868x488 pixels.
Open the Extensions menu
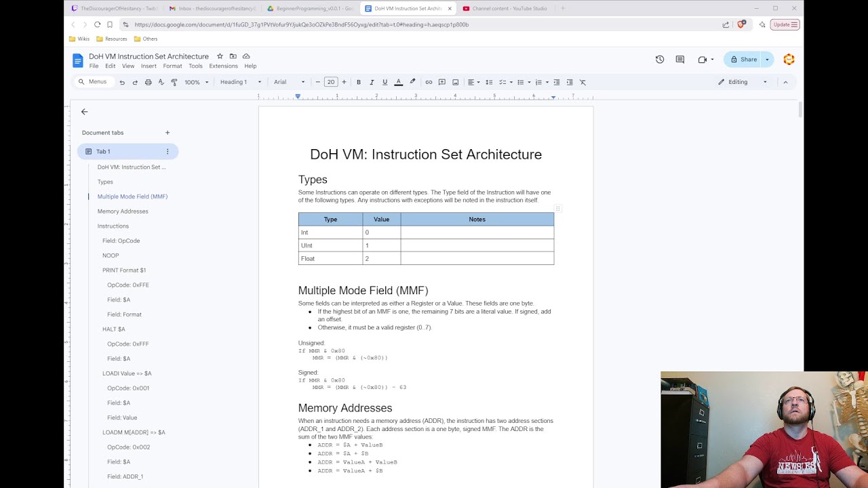(223, 66)
